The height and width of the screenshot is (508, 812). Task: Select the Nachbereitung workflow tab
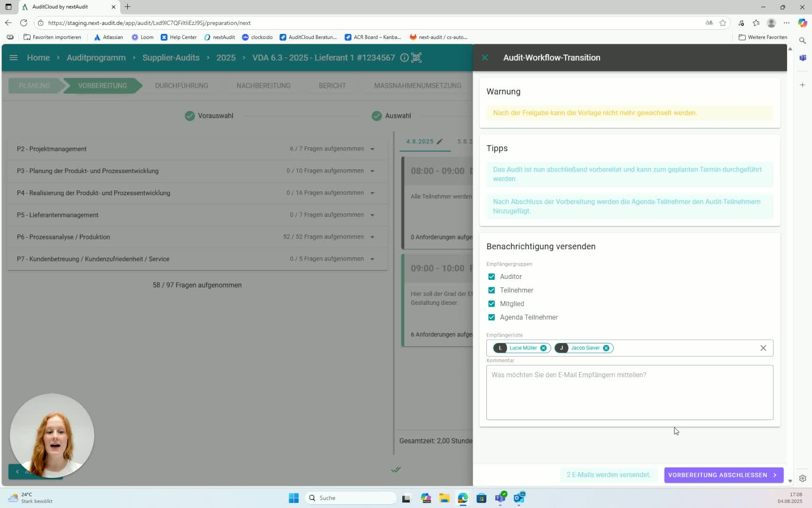point(263,86)
